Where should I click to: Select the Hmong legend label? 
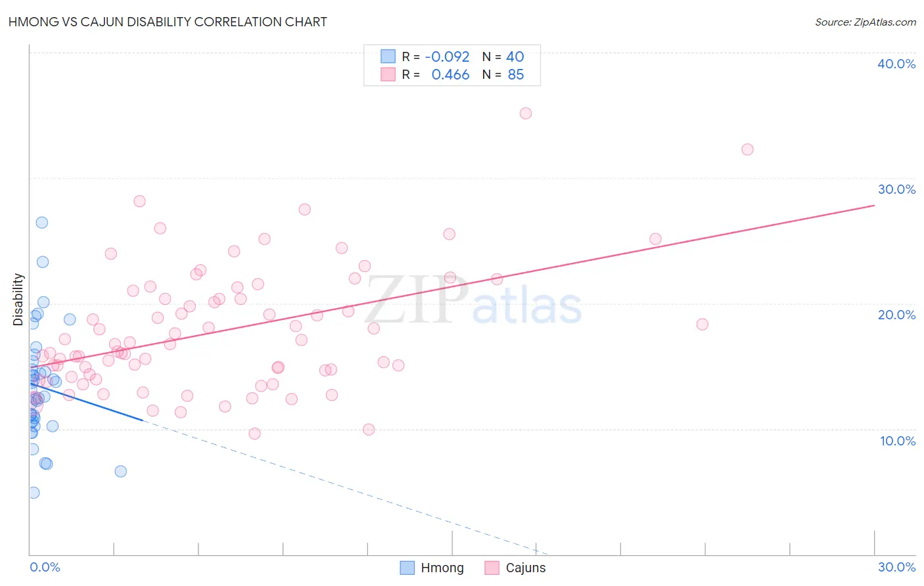tap(442, 568)
